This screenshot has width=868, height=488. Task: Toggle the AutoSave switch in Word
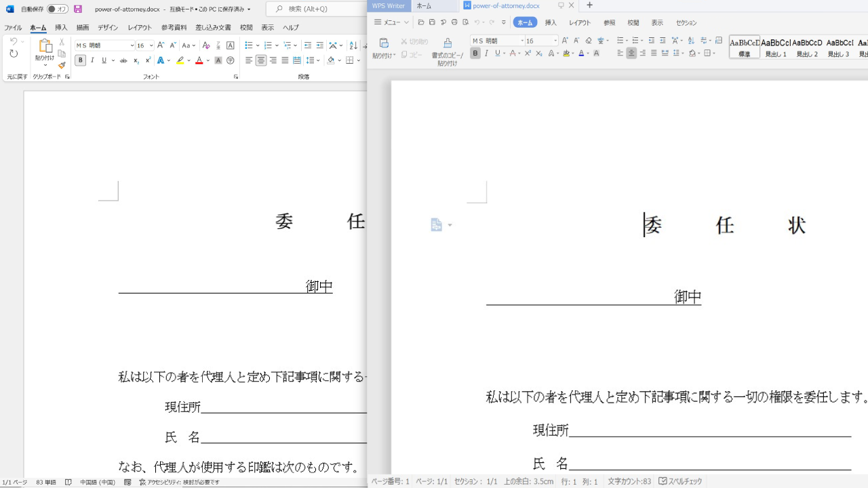click(57, 9)
